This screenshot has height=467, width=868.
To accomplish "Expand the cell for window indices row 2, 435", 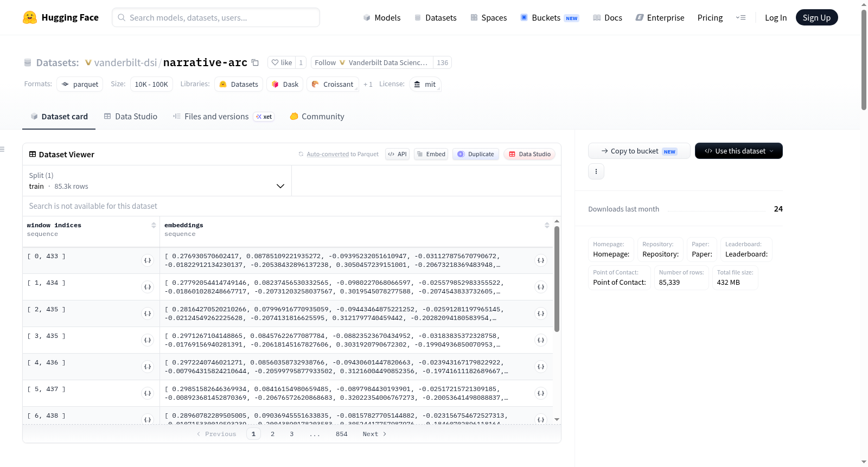I will pyautogui.click(x=148, y=314).
